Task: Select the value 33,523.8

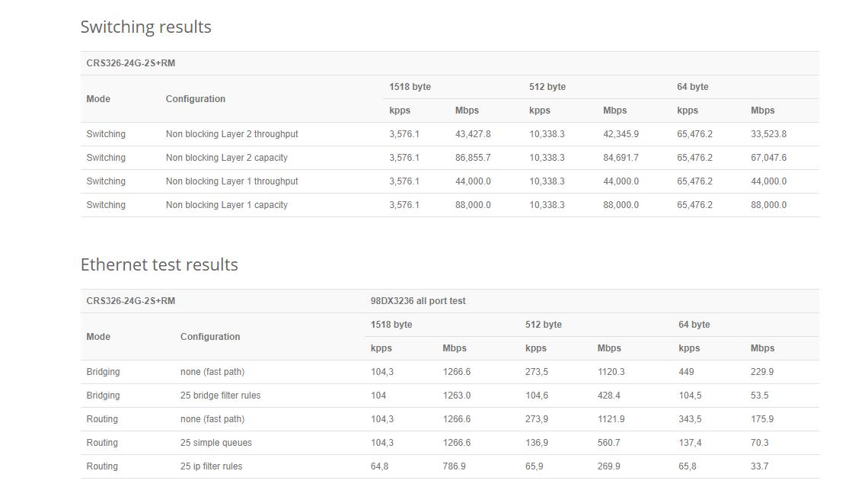Action: click(768, 134)
